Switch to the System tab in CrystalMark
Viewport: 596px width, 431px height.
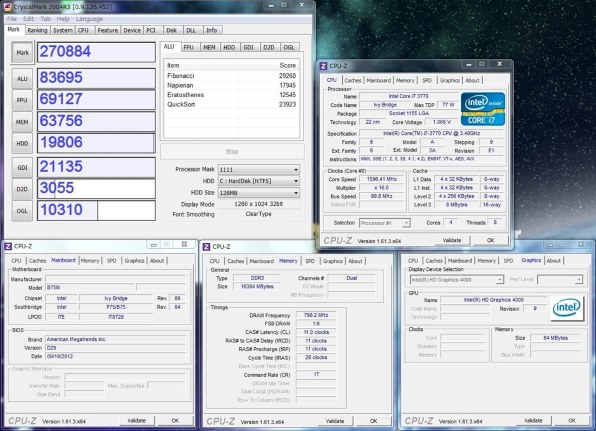click(x=63, y=30)
